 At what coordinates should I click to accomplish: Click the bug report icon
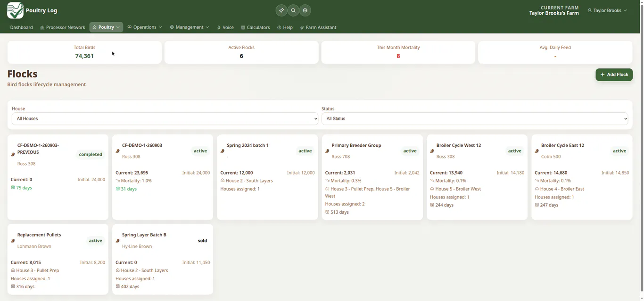[305, 10]
